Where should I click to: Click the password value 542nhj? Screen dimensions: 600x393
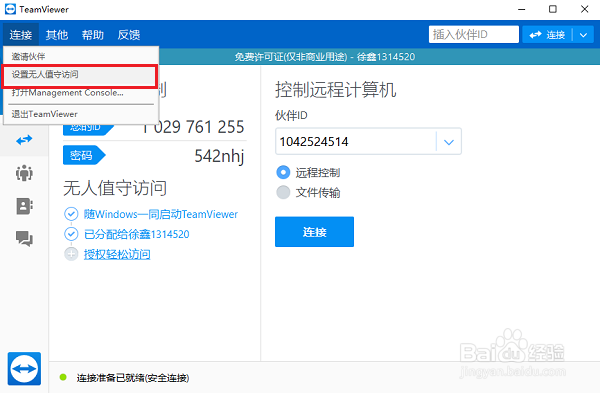tap(219, 156)
